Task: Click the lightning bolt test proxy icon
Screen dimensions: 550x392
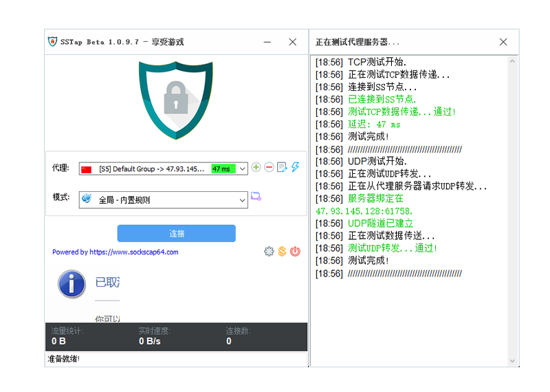Action: click(296, 167)
